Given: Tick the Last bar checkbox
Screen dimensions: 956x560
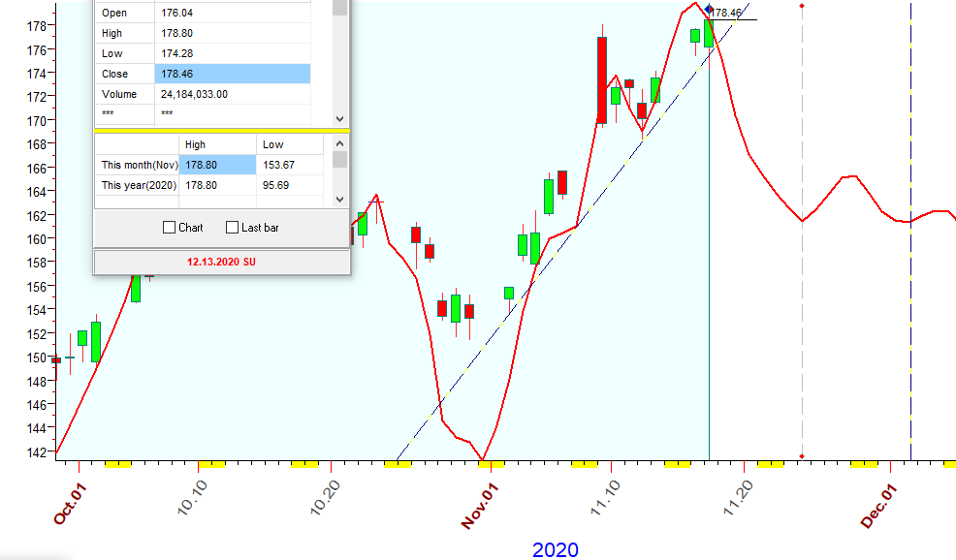Looking at the screenshot, I should pos(232,228).
